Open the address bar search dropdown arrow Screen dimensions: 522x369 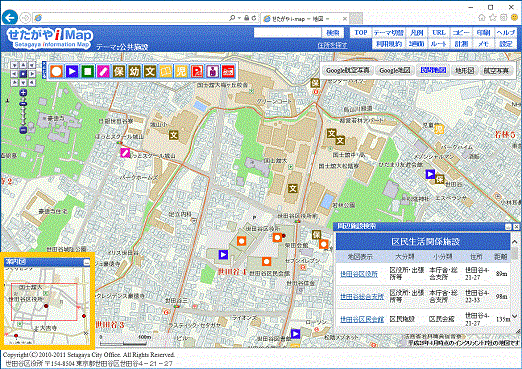(x=239, y=18)
